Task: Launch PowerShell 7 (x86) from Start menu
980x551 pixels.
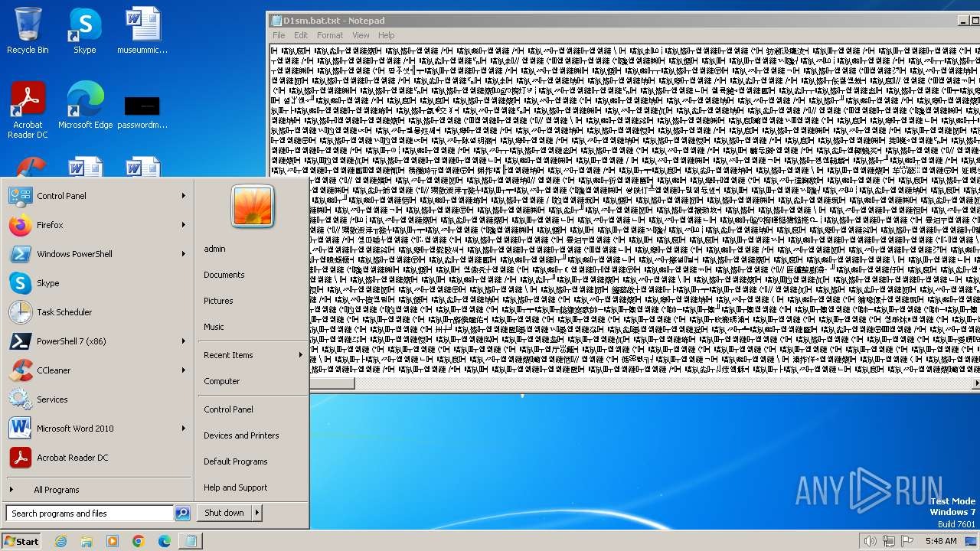Action: click(x=98, y=341)
